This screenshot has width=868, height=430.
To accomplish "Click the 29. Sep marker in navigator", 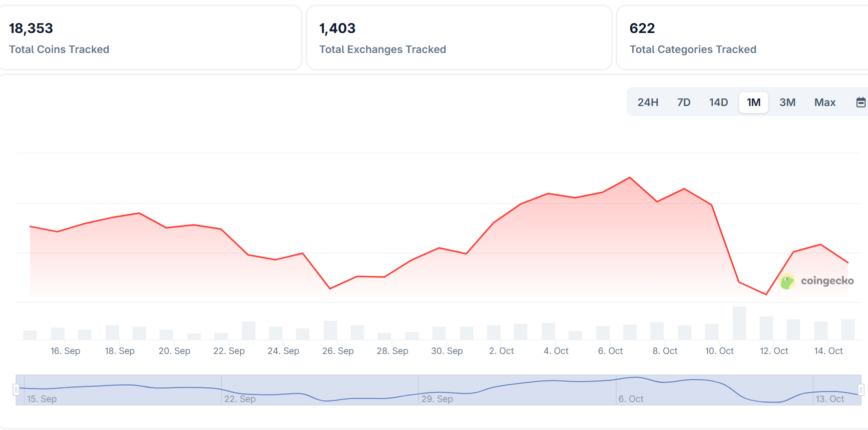I will (437, 399).
